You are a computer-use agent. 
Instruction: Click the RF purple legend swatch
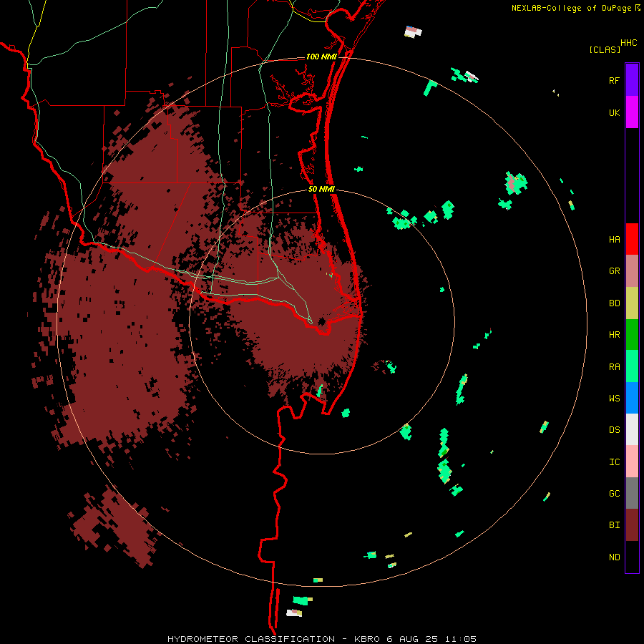coord(632,80)
